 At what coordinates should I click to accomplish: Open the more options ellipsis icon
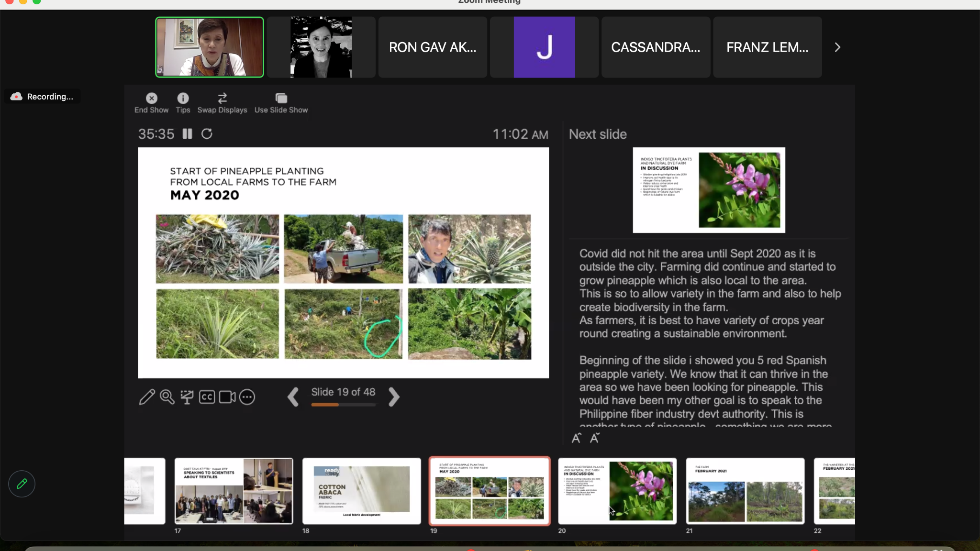coord(247,397)
